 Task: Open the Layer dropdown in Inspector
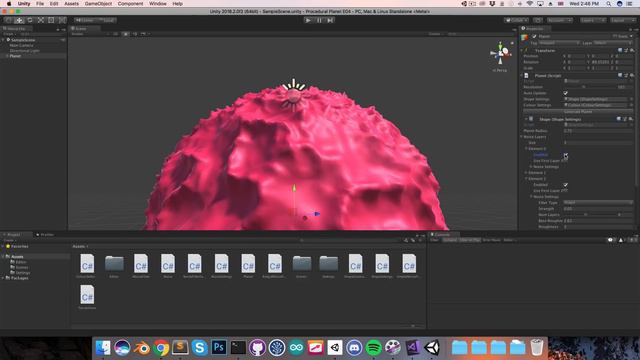click(612, 43)
